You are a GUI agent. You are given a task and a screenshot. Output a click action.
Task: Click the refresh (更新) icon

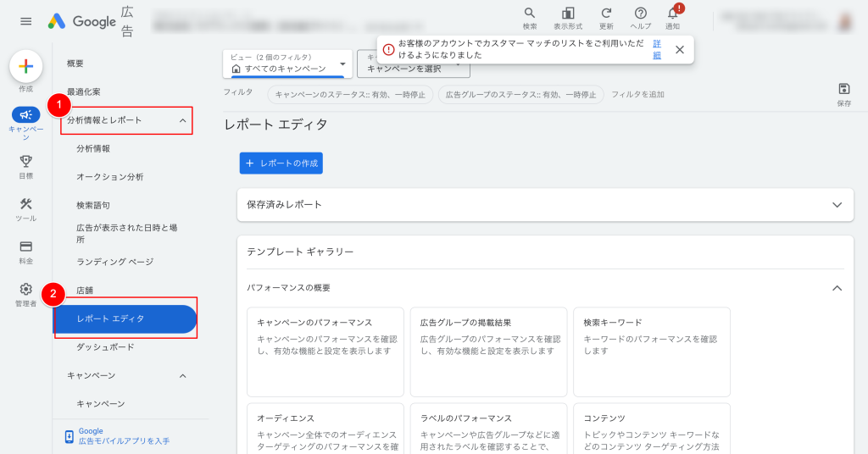tap(606, 14)
